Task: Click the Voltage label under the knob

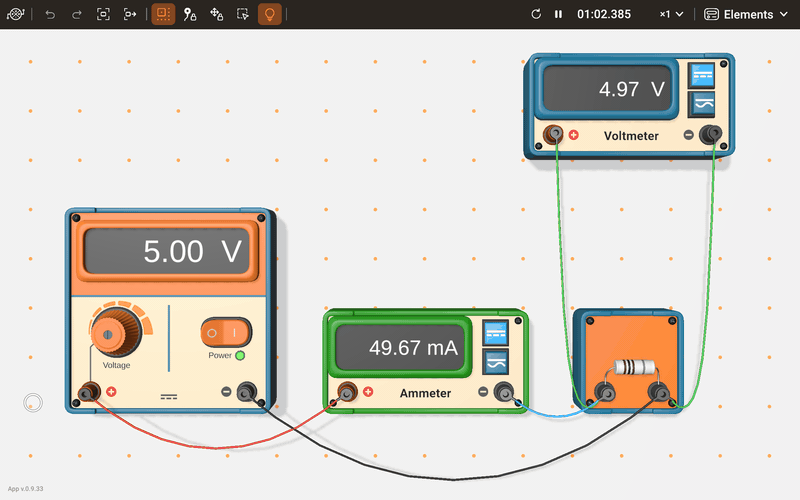Action: 116,365
